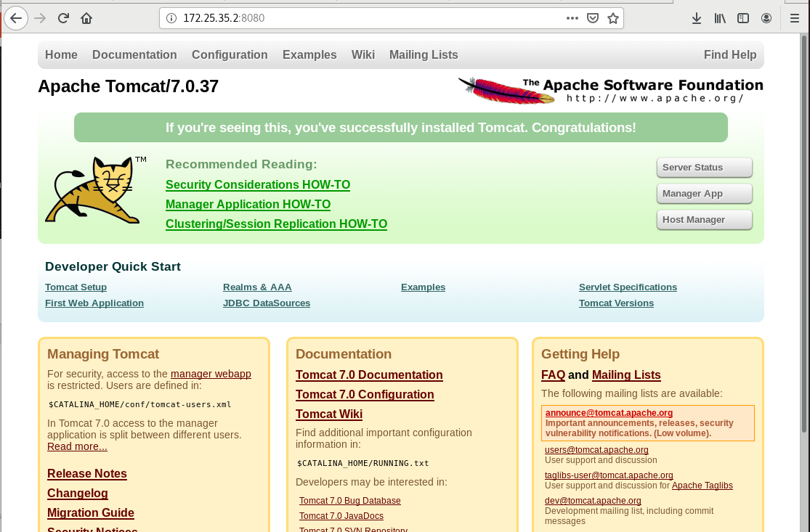Click the $CATALINA_HOME/conf/tomcat-users.xml path text
Viewport: 810px width, 532px height.
point(140,404)
